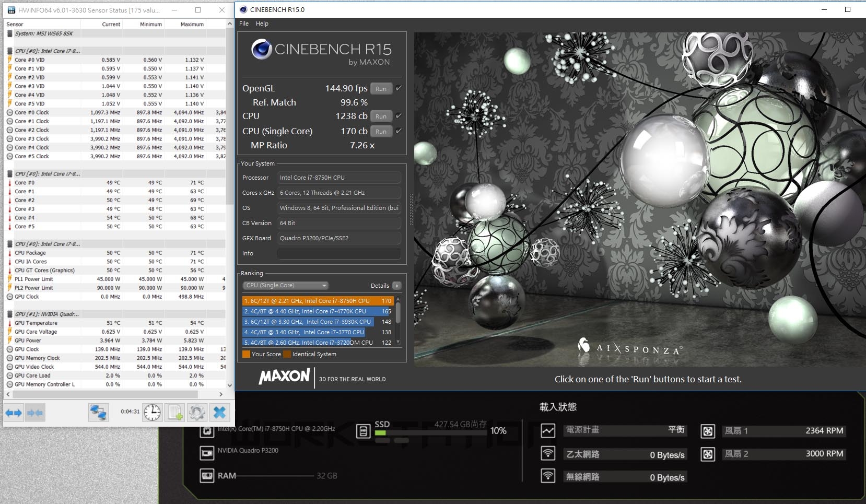866x504 pixels.
Task: Open HWiNFO sensor settings gear icon
Action: [197, 413]
